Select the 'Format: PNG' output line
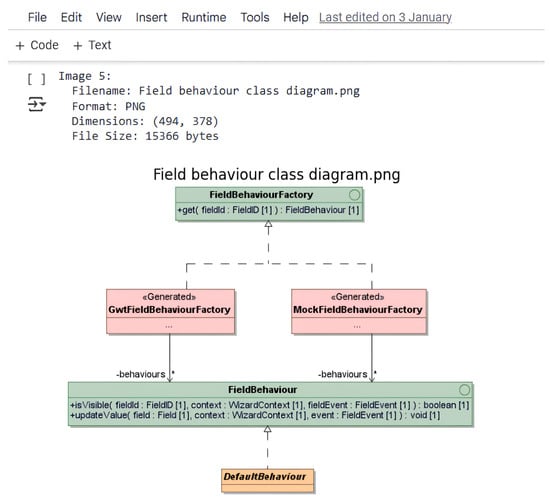550x500 pixels. 108,106
